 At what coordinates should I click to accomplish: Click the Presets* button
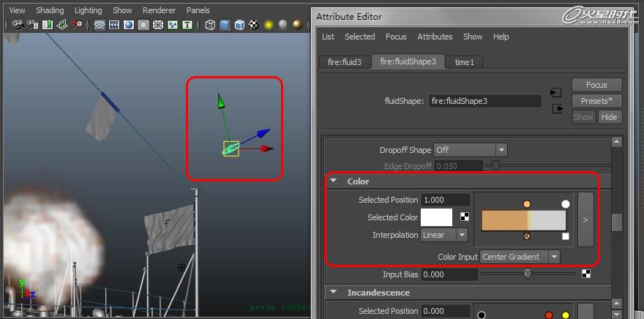coord(596,101)
